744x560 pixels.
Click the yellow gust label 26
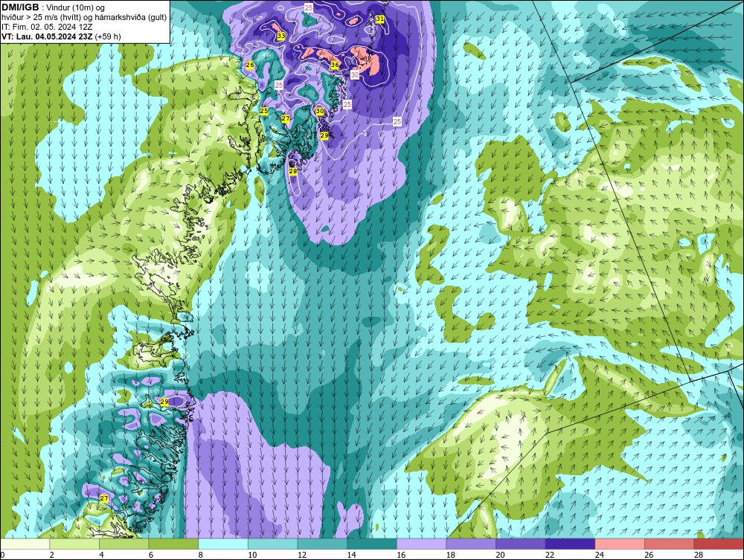pos(250,65)
